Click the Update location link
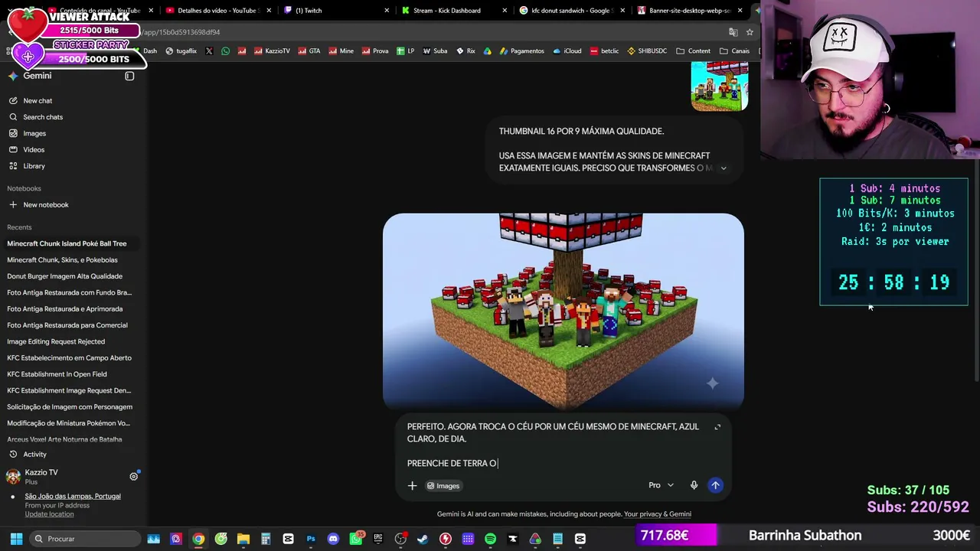 [x=49, y=514]
